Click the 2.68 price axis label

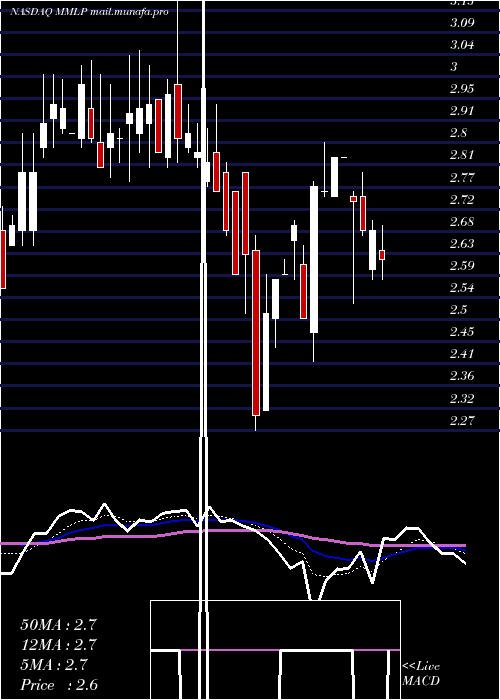point(462,222)
